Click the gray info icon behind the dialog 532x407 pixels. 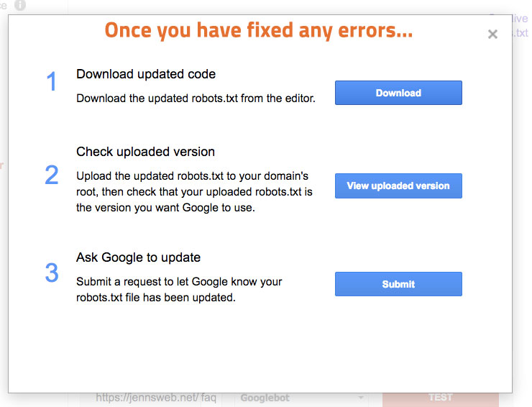[20, 5]
